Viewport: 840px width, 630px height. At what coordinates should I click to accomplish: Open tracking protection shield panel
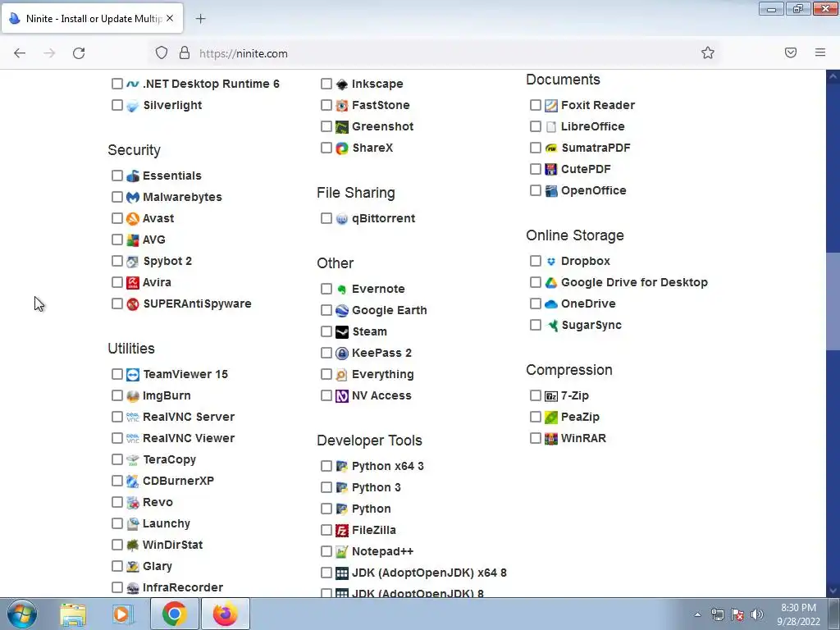click(x=162, y=52)
